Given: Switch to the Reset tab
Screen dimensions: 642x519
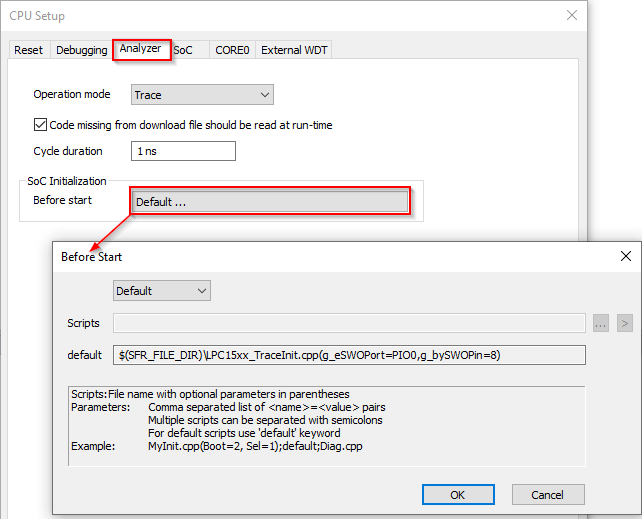Looking at the screenshot, I should pyautogui.click(x=29, y=50).
